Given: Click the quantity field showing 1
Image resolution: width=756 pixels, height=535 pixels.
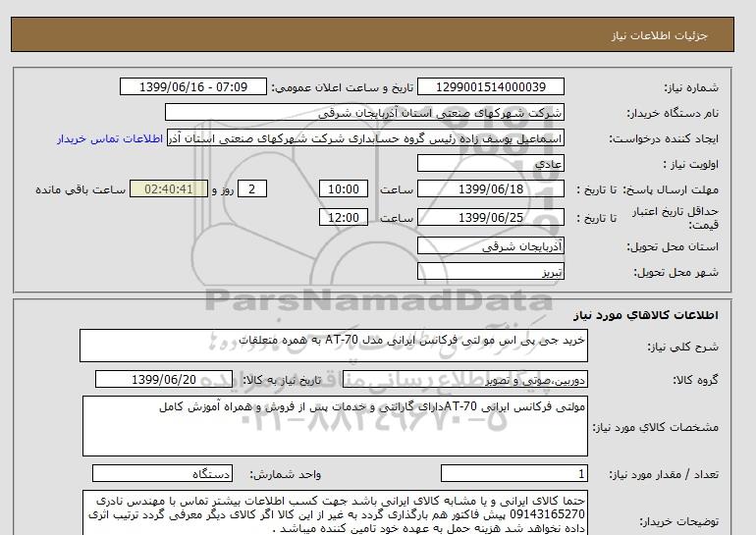Looking at the screenshot, I should pos(514,473).
